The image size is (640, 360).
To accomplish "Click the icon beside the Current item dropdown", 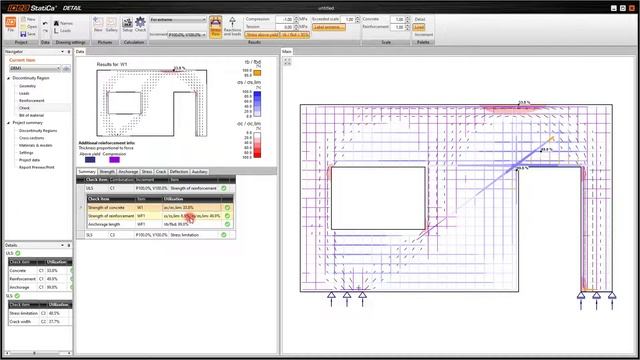I will pyautogui.click(x=66, y=68).
